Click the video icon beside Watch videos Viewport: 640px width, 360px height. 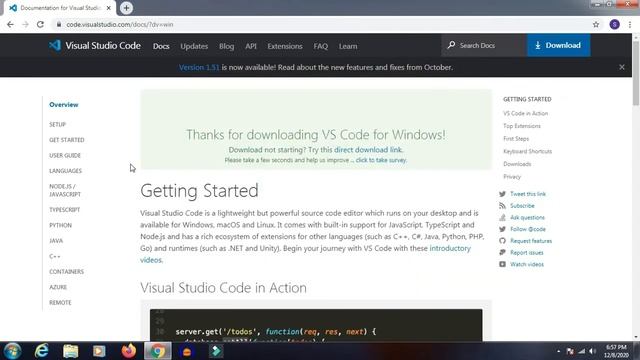502,264
